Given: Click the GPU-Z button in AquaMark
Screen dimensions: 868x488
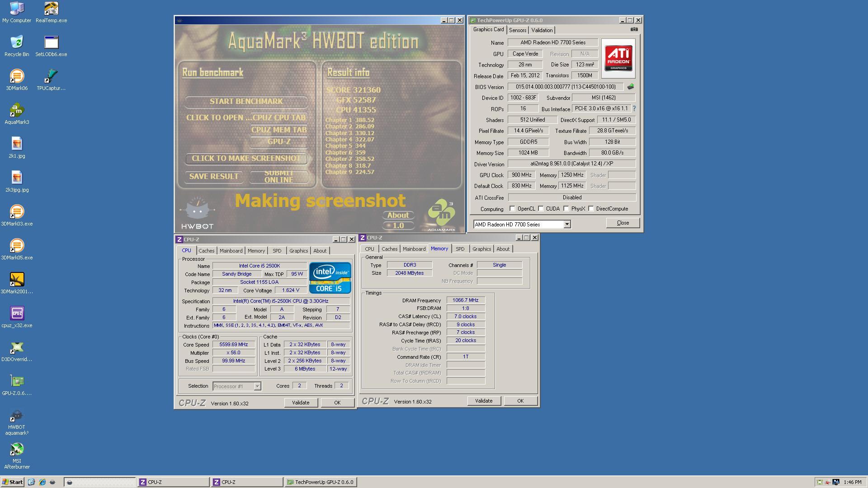Looking at the screenshot, I should click(278, 142).
